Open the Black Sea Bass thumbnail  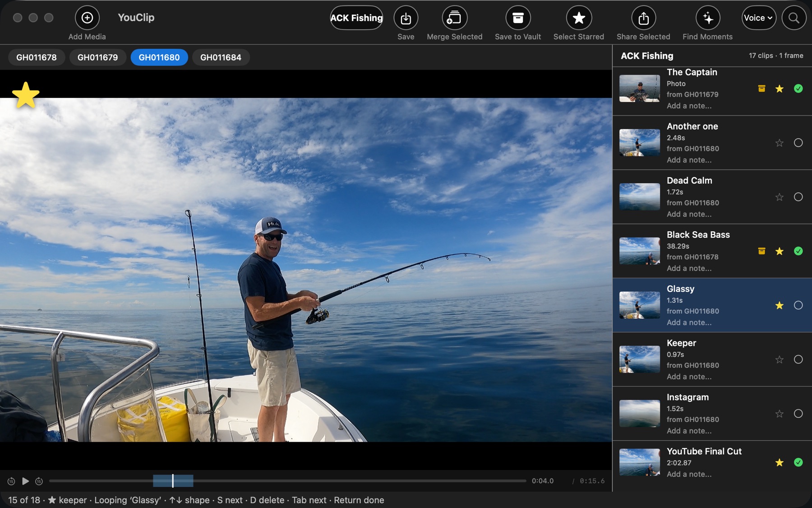click(x=639, y=251)
